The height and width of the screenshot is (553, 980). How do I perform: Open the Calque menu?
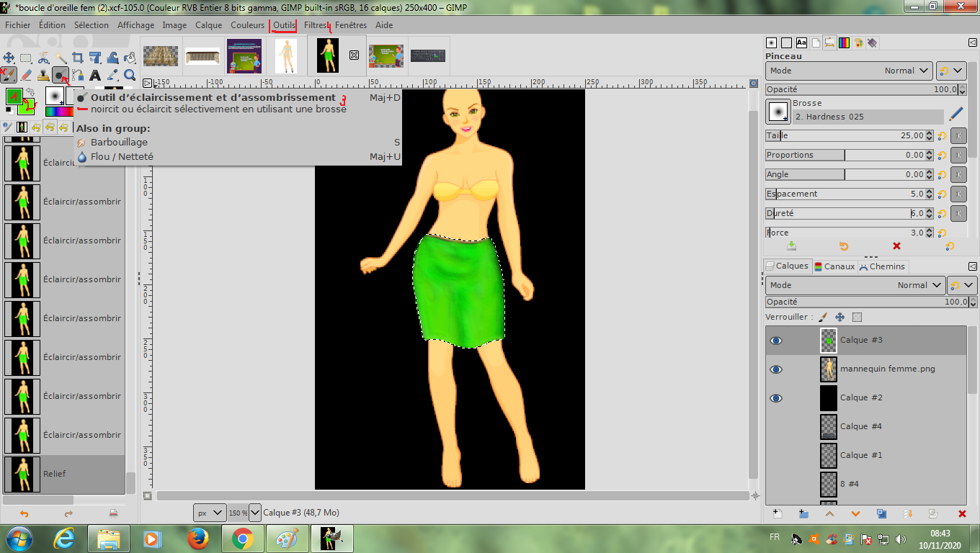[209, 24]
